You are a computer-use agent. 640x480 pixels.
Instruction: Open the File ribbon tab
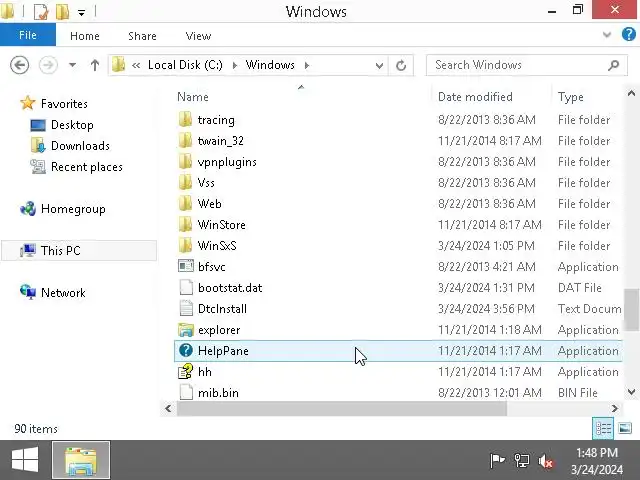point(28,35)
